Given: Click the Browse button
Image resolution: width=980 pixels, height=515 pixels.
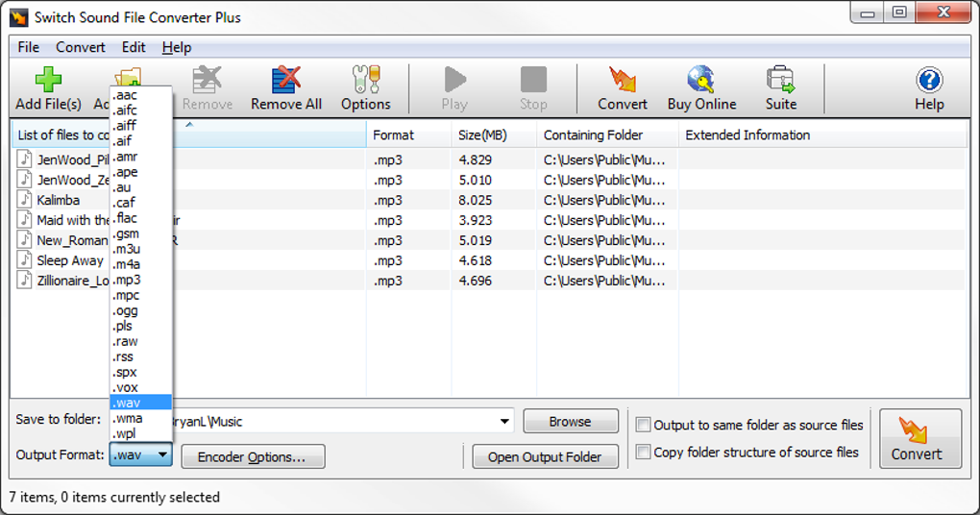Looking at the screenshot, I should point(570,421).
